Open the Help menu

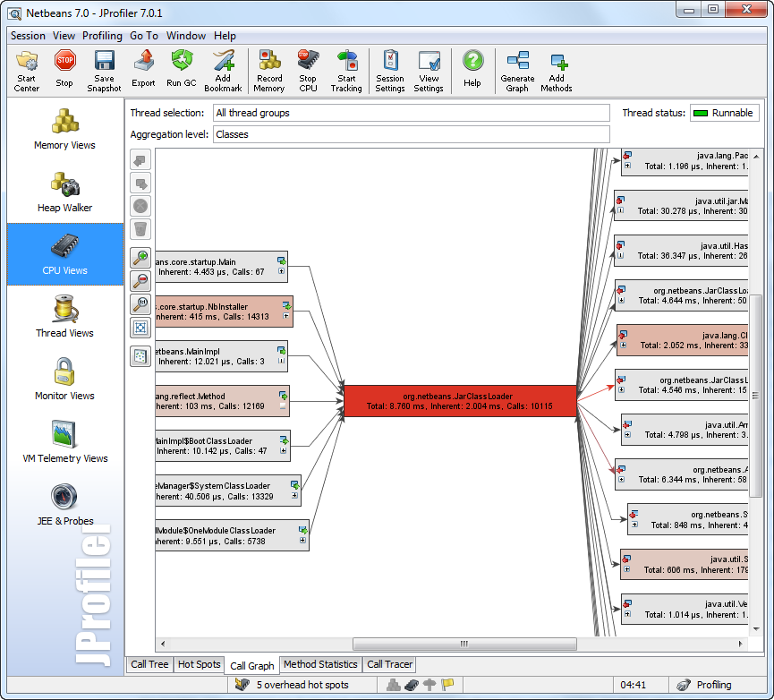(225, 36)
